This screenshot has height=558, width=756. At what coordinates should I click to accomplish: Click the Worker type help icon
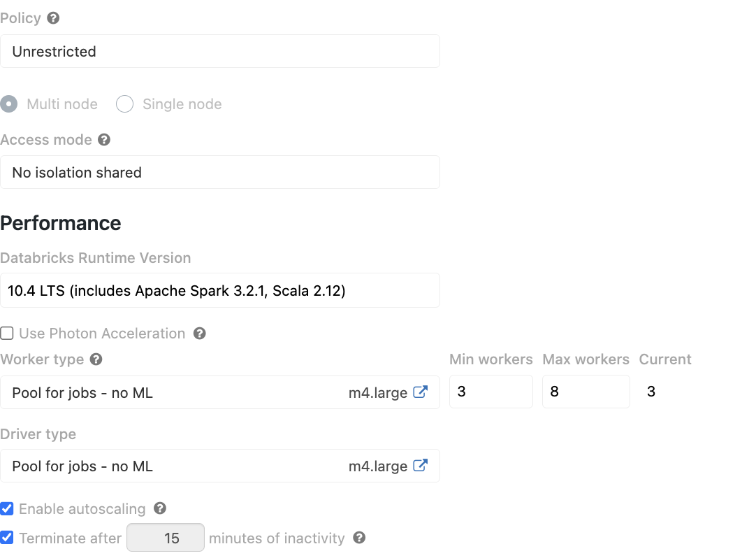(96, 359)
